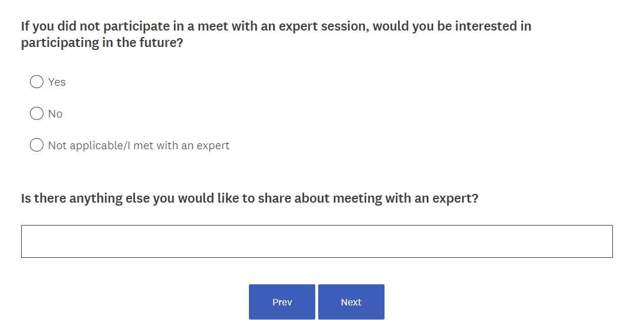644x336 pixels.
Task: Click the "No" answer label
Action: [55, 114]
